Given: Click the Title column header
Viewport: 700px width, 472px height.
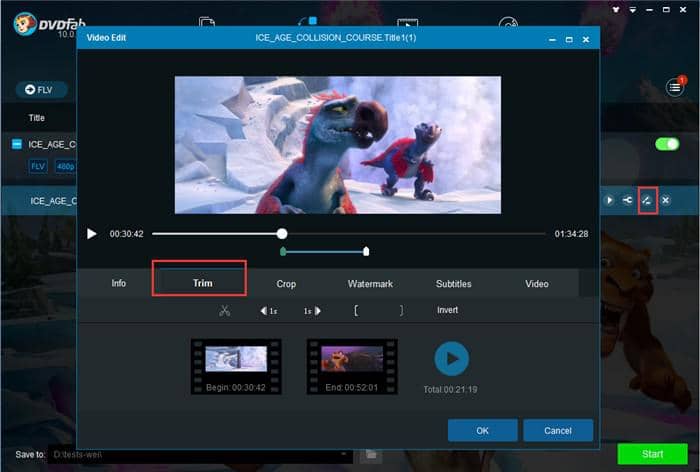Looking at the screenshot, I should (x=37, y=118).
